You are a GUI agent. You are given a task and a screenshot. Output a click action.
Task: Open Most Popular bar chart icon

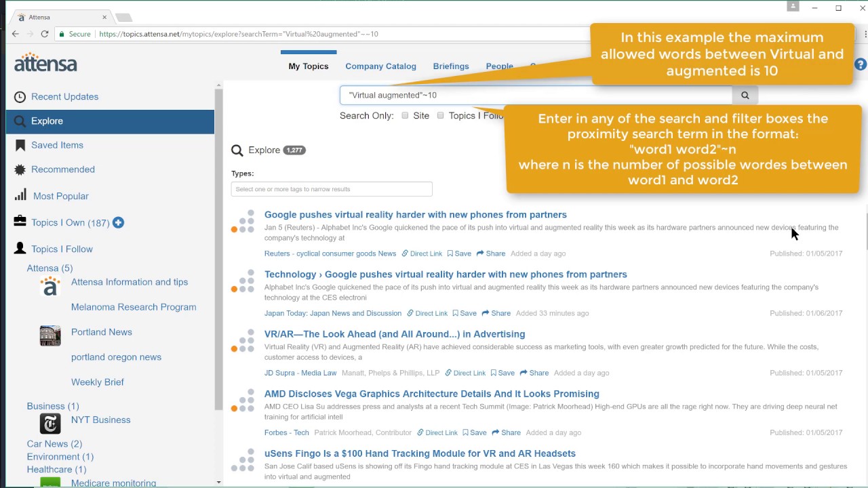pos(20,196)
